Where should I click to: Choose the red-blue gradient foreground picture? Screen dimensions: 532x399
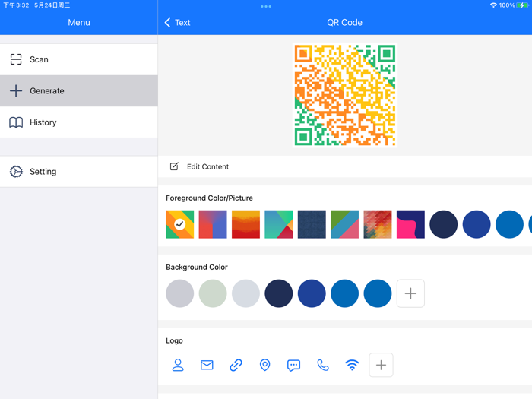tap(213, 224)
